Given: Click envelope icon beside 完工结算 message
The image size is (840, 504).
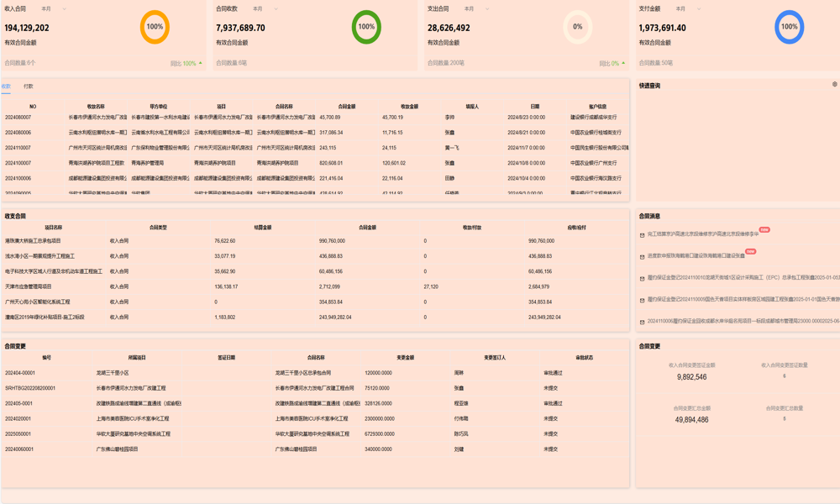Looking at the screenshot, I should click(x=643, y=235).
